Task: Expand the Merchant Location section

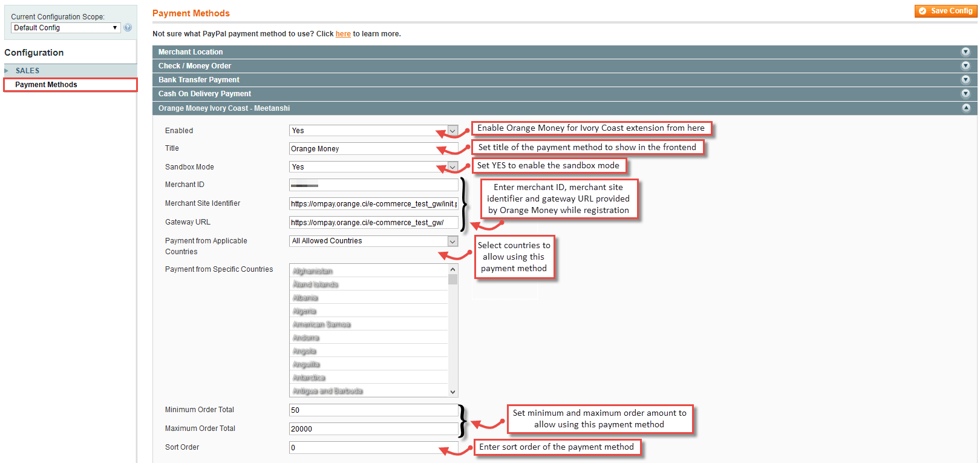Action: (564, 52)
